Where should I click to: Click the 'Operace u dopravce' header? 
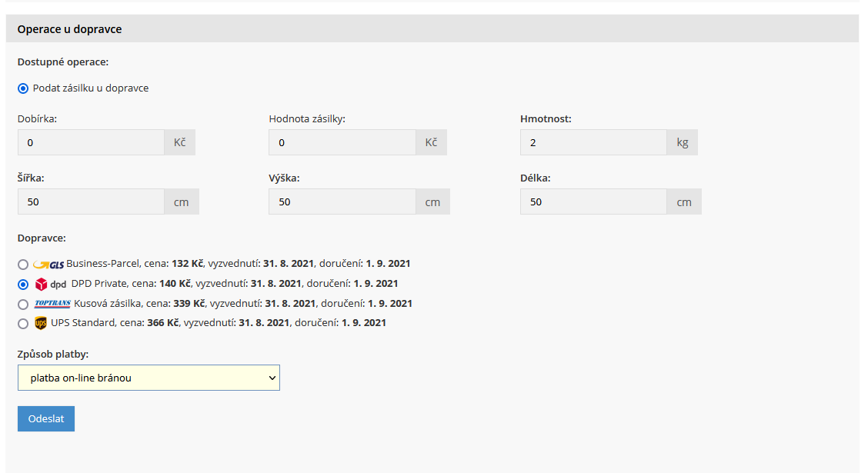70,29
